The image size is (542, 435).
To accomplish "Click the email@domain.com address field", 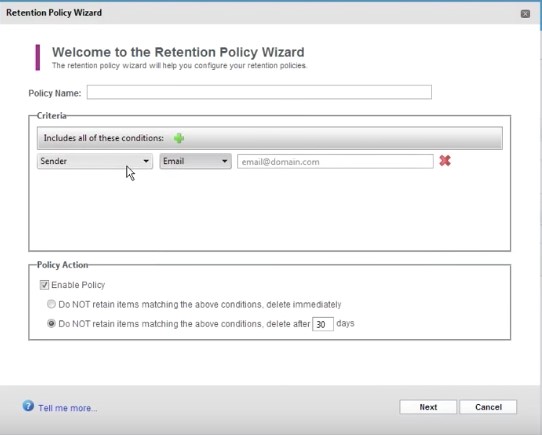I will 335,161.
